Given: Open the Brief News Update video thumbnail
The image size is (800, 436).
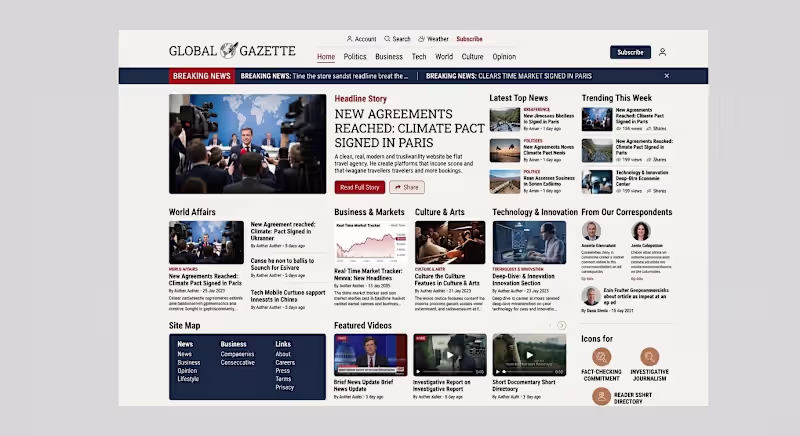Looking at the screenshot, I should pyautogui.click(x=370, y=355).
